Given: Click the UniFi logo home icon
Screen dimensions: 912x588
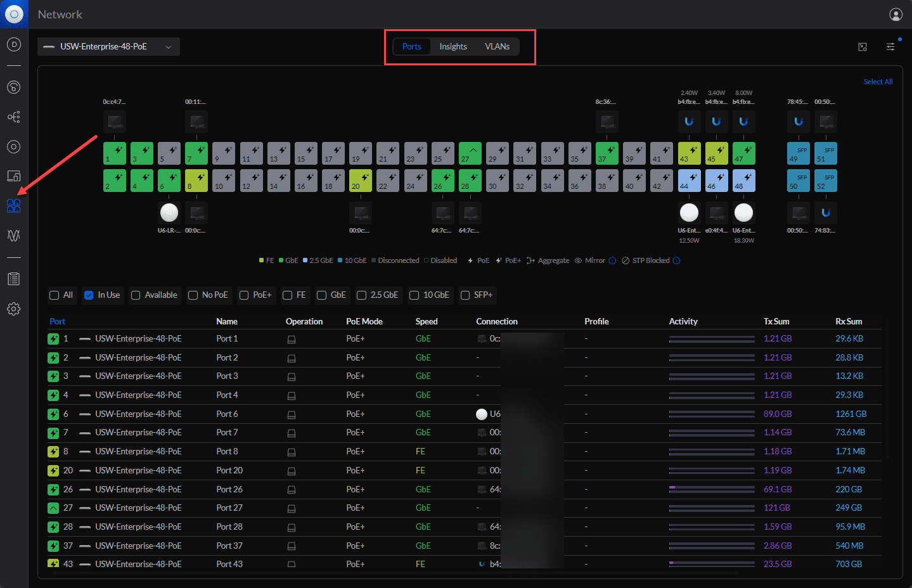Looking at the screenshot, I should click(x=14, y=14).
